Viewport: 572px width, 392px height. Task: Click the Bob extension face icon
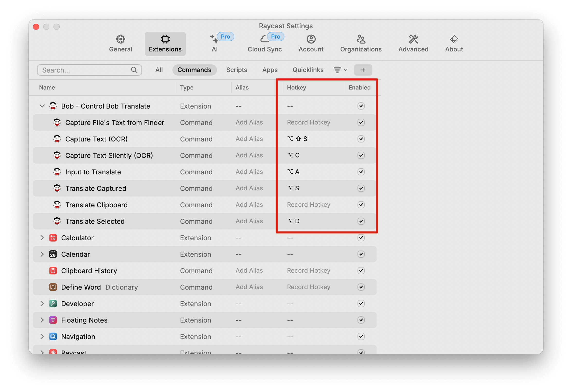click(x=53, y=106)
